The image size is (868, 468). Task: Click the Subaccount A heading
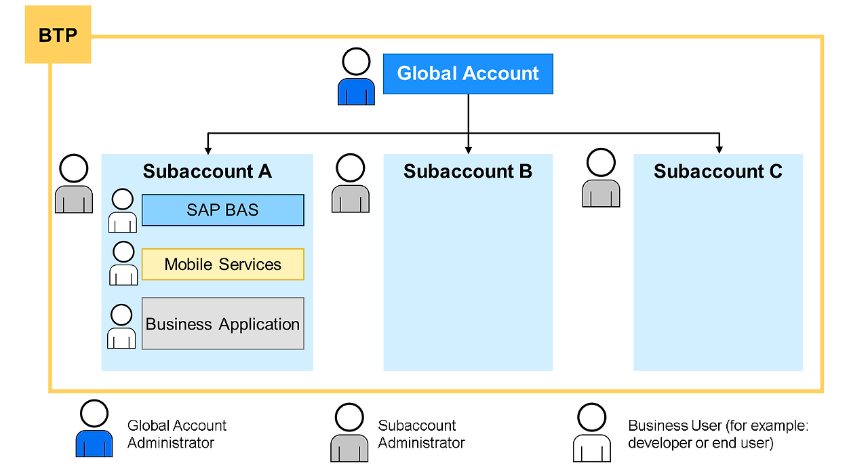(x=208, y=172)
